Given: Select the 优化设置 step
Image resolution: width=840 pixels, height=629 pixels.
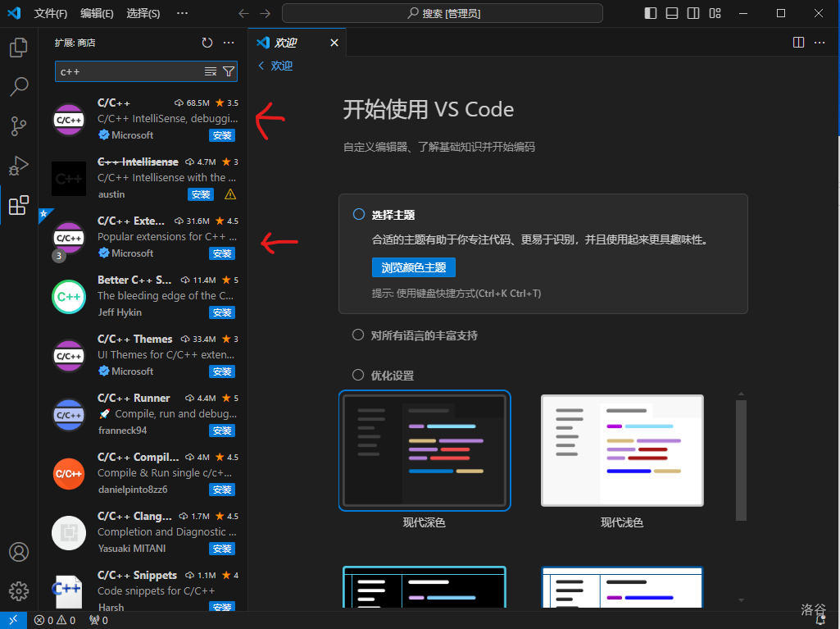Looking at the screenshot, I should click(358, 375).
